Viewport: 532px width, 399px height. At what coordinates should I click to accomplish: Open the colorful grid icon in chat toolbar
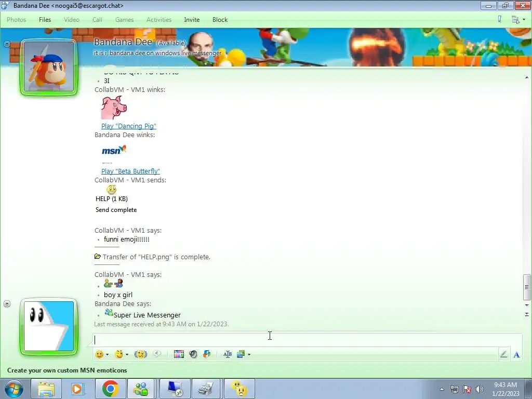[179, 354]
